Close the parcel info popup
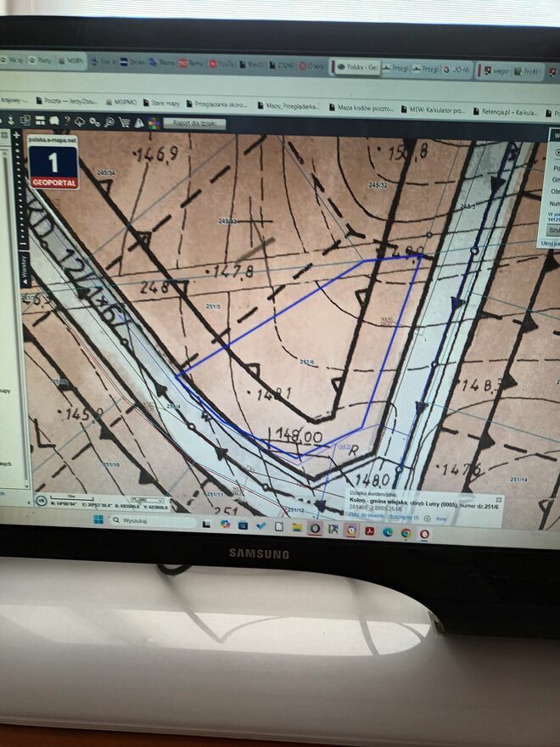 pos(499,500)
